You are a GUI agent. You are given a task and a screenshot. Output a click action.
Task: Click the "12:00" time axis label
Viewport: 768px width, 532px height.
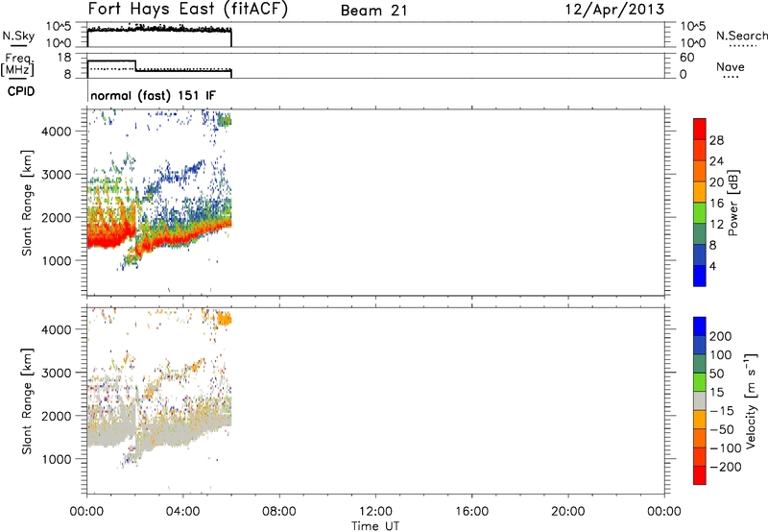375,512
